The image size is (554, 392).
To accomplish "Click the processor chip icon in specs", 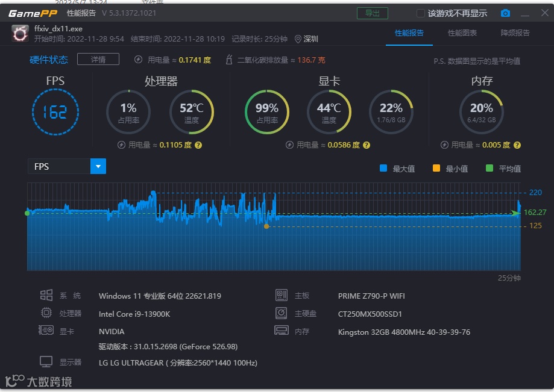I will point(46,313).
